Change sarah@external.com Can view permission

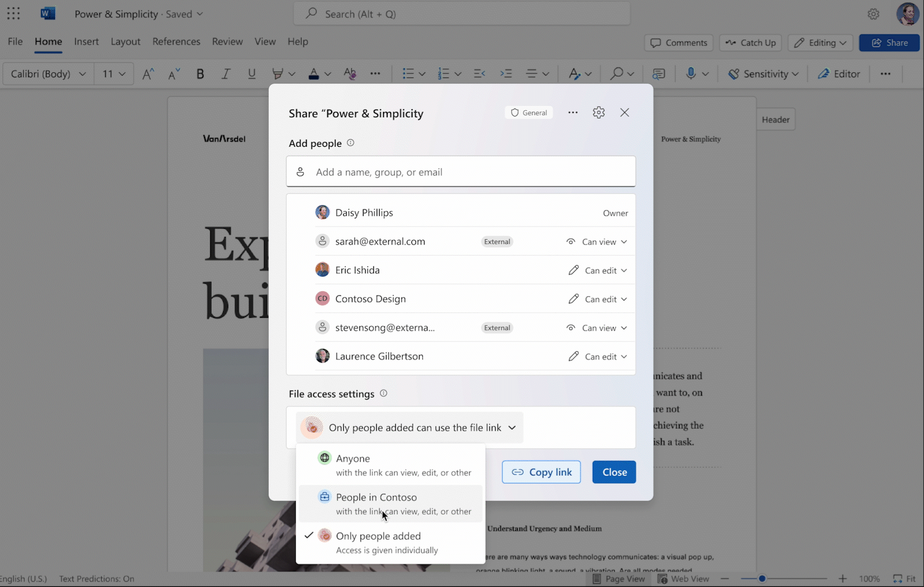pos(596,242)
